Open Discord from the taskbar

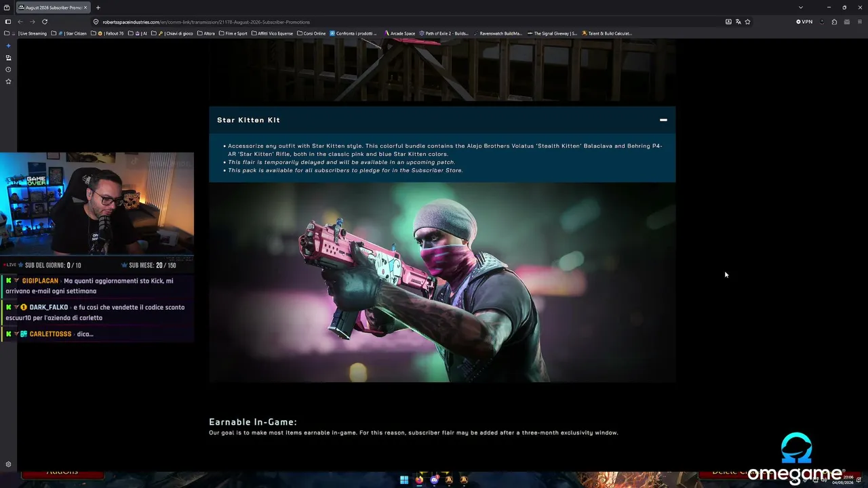click(434, 480)
